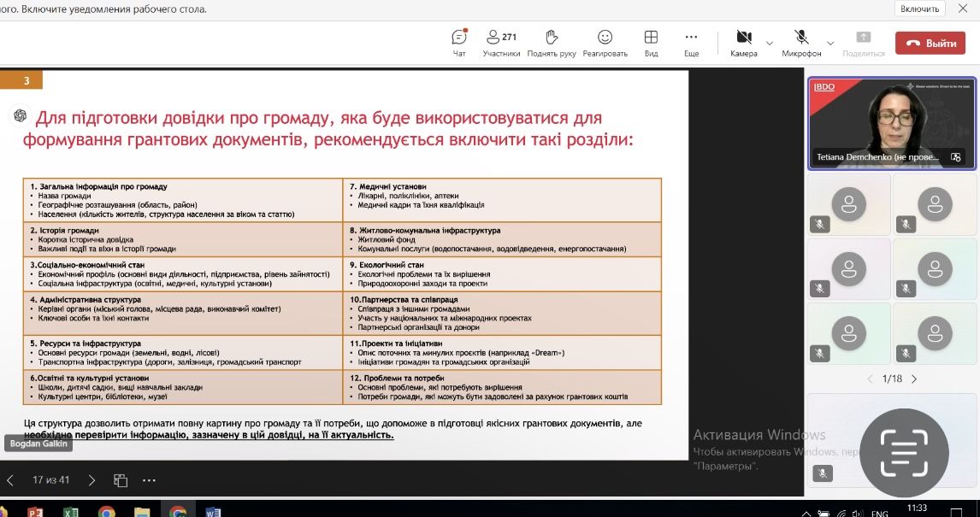Tap the round scan overlay button
Viewport: 980px width, 517px height.
click(904, 453)
